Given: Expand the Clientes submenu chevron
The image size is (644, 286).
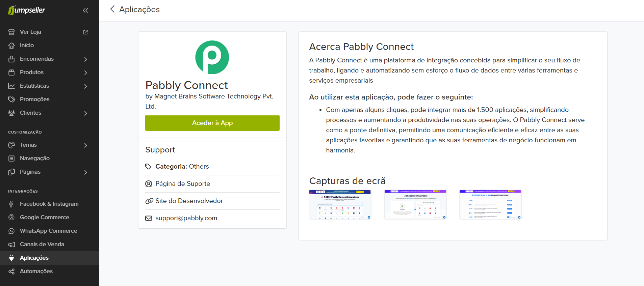Looking at the screenshot, I should pos(85,113).
